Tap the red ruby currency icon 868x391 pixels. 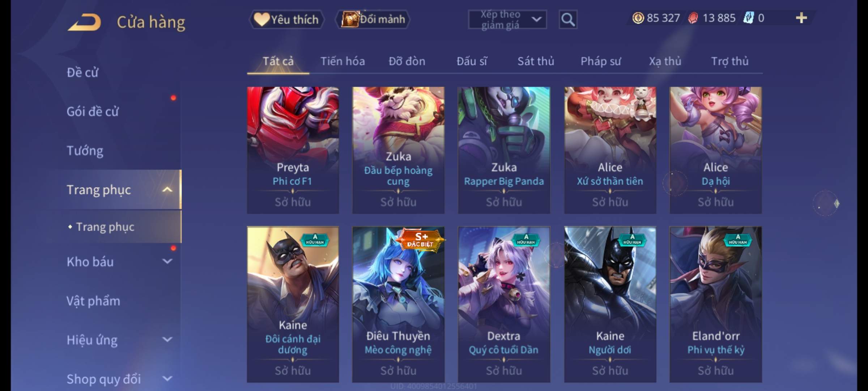pos(693,18)
